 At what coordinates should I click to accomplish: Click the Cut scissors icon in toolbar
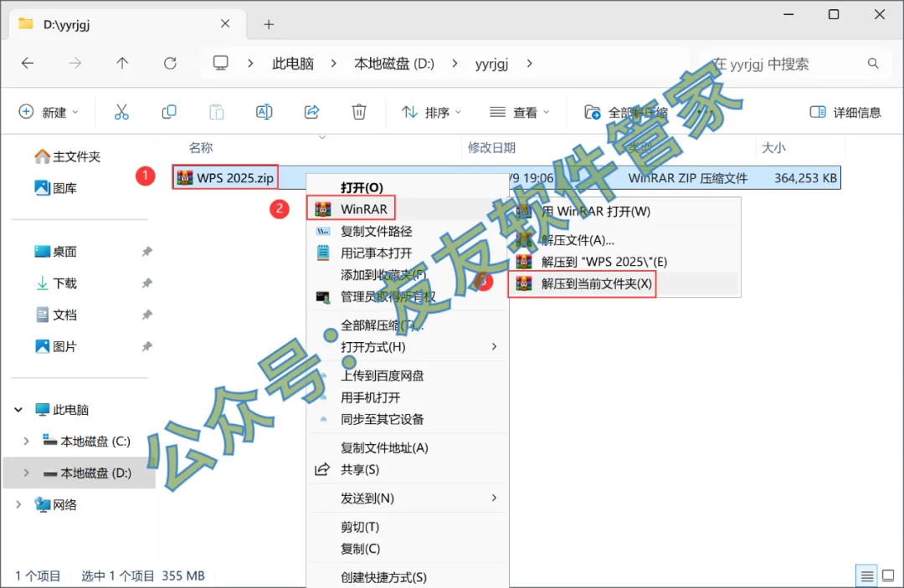[x=121, y=112]
